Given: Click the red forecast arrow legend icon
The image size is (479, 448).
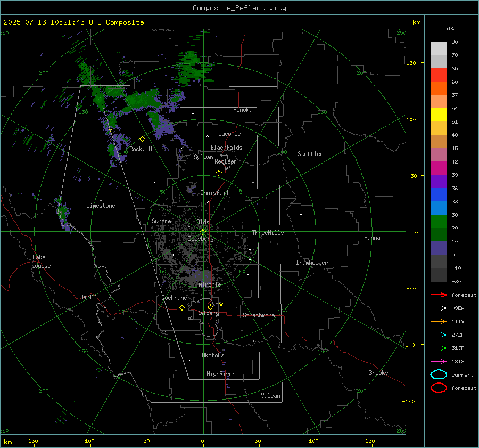Looking at the screenshot, I should coord(439,295).
